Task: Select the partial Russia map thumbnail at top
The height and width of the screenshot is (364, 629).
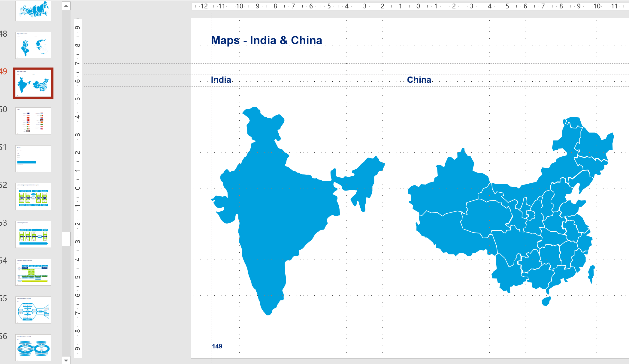Action: coord(33,11)
